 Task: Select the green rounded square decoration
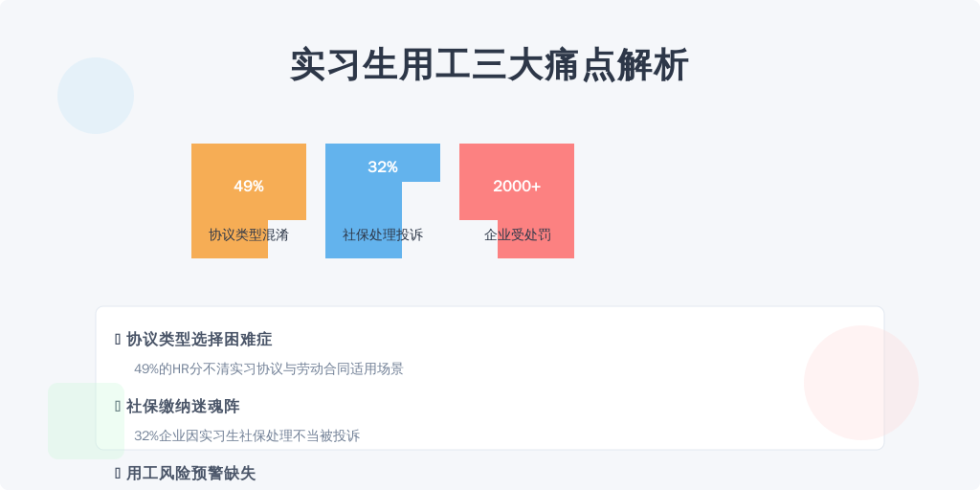(86, 421)
